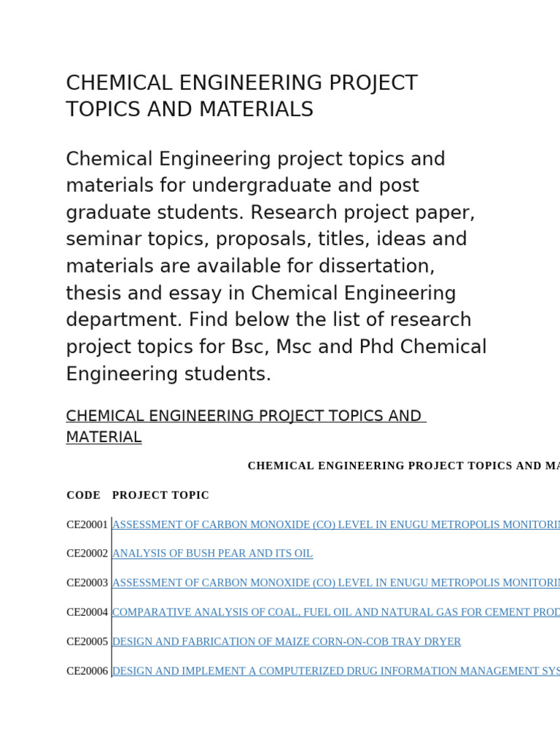The height and width of the screenshot is (747, 560).
Task: Click the CE20002 code cell
Action: pos(87,554)
